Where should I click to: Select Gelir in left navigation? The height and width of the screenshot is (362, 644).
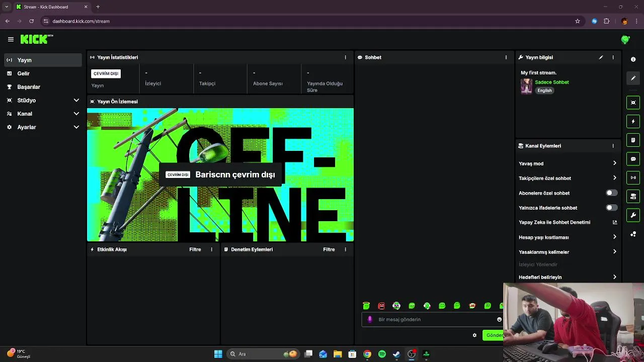[43, 73]
